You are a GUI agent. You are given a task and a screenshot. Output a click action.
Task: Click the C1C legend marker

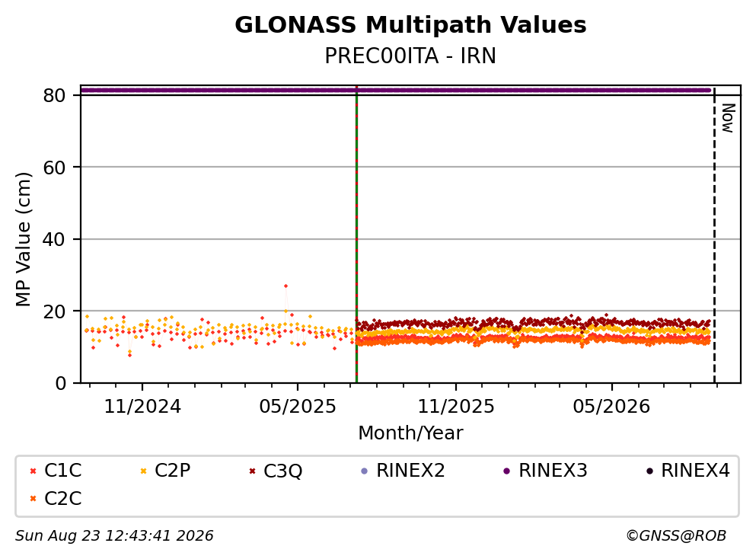tap(33, 471)
